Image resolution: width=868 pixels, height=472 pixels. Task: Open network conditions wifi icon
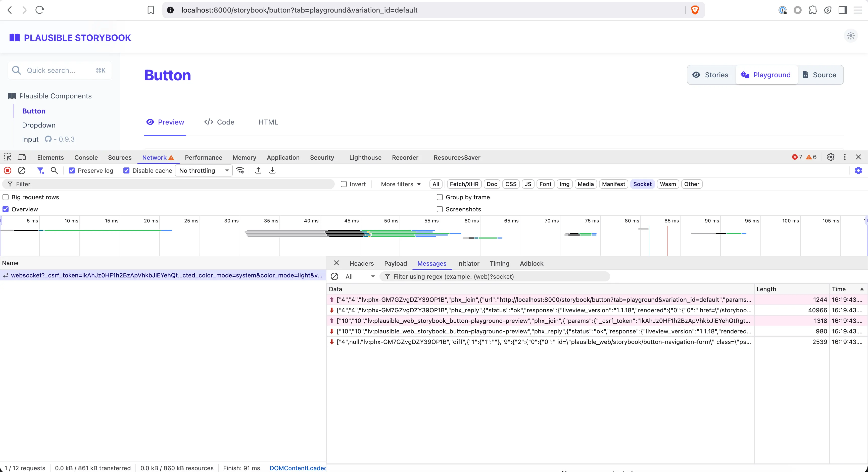[x=240, y=170]
